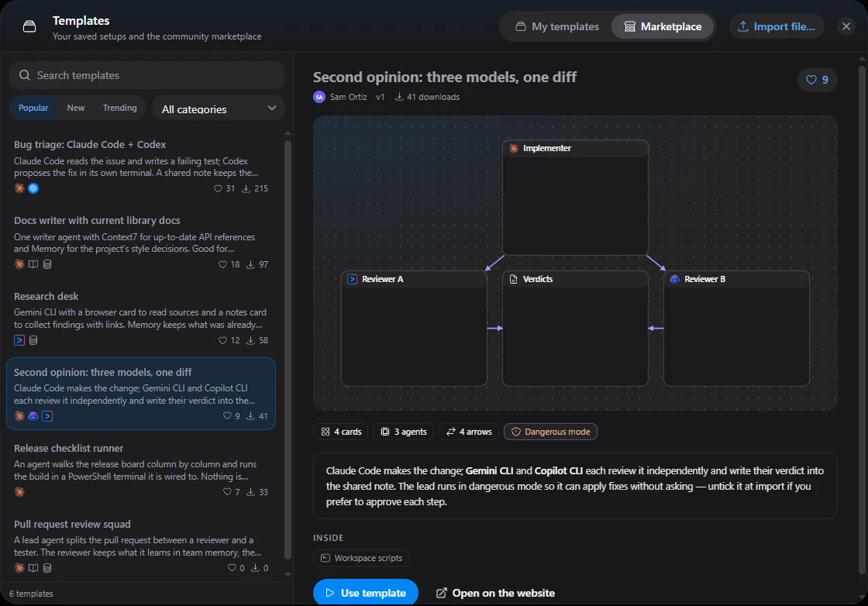Image resolution: width=868 pixels, height=606 pixels.
Task: Click the 41 downloads label
Action: pyautogui.click(x=427, y=97)
